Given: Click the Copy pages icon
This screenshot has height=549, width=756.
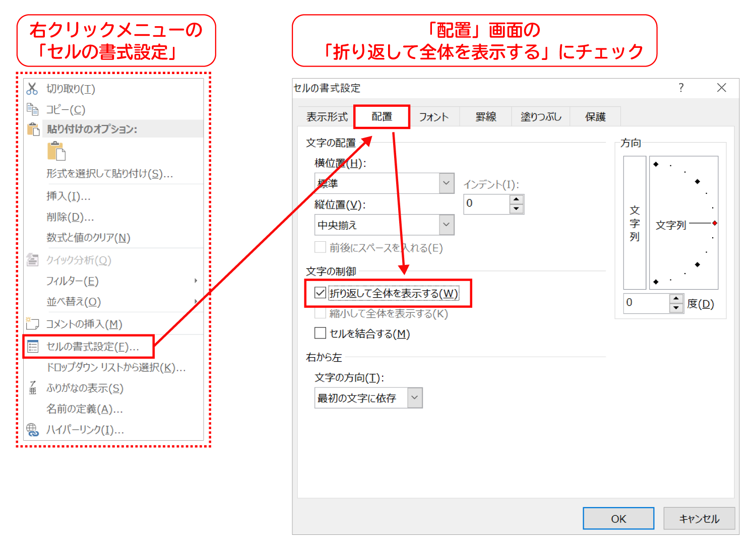Looking at the screenshot, I should tap(32, 109).
